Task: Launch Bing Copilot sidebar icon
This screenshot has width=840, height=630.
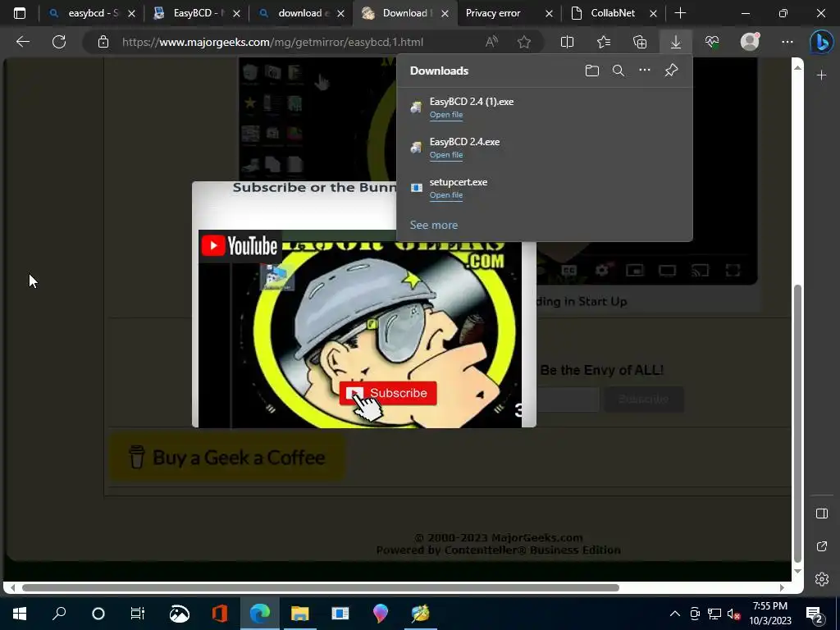Action: pyautogui.click(x=821, y=43)
